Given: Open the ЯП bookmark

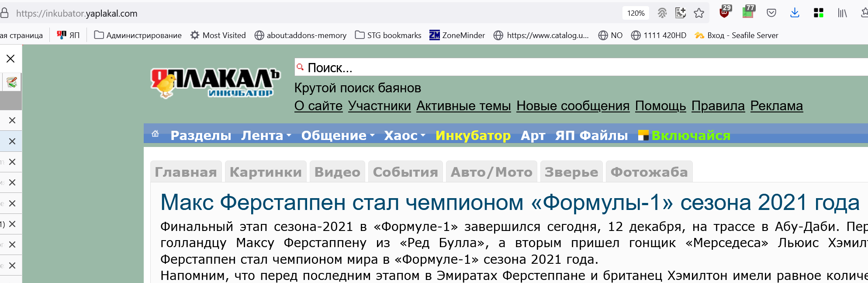Looking at the screenshot, I should (x=69, y=35).
